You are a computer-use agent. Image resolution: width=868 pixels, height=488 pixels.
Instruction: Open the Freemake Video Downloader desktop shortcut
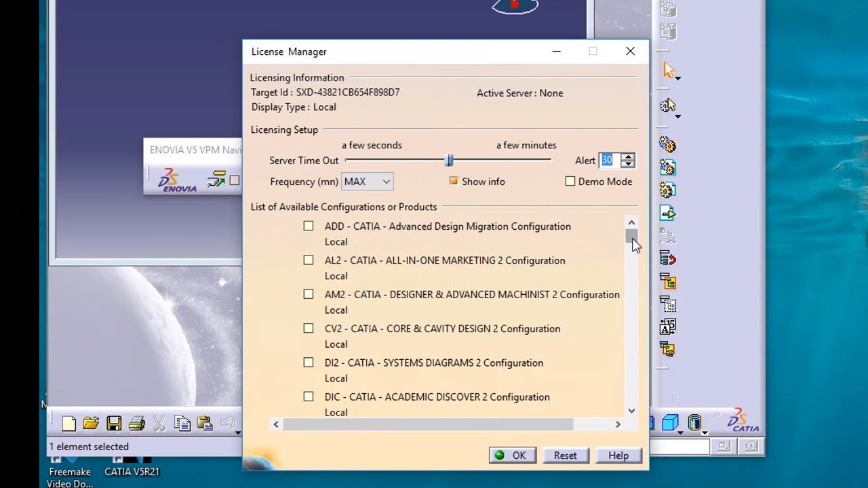pos(69,472)
